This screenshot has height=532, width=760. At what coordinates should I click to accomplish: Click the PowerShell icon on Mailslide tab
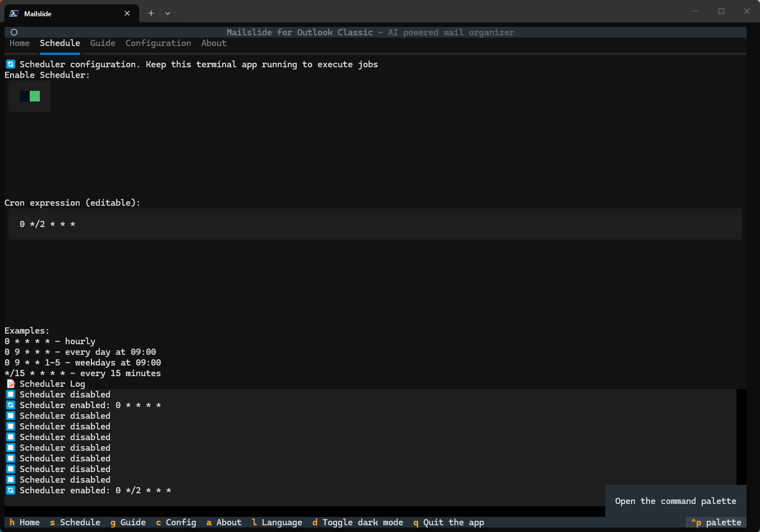point(14,13)
